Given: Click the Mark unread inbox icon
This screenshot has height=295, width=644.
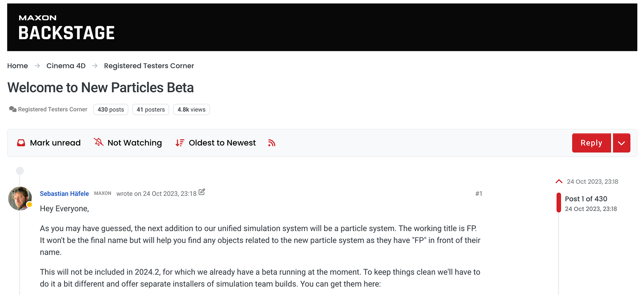Looking at the screenshot, I should pos(21,143).
